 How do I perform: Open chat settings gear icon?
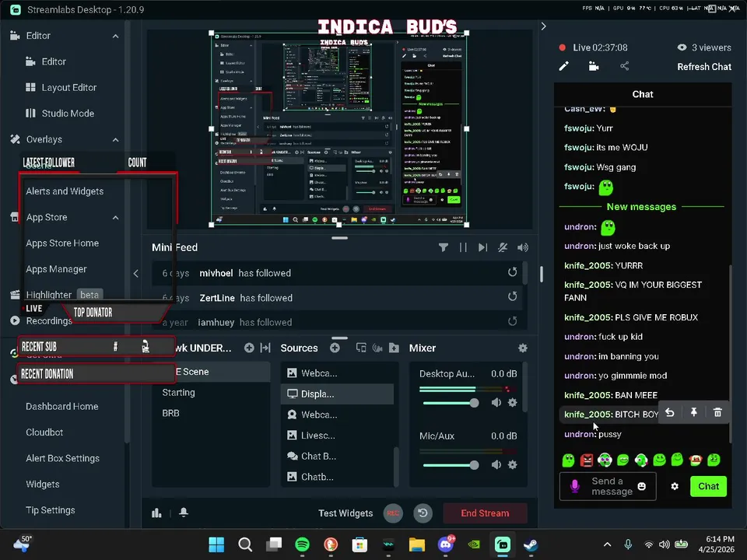click(675, 486)
